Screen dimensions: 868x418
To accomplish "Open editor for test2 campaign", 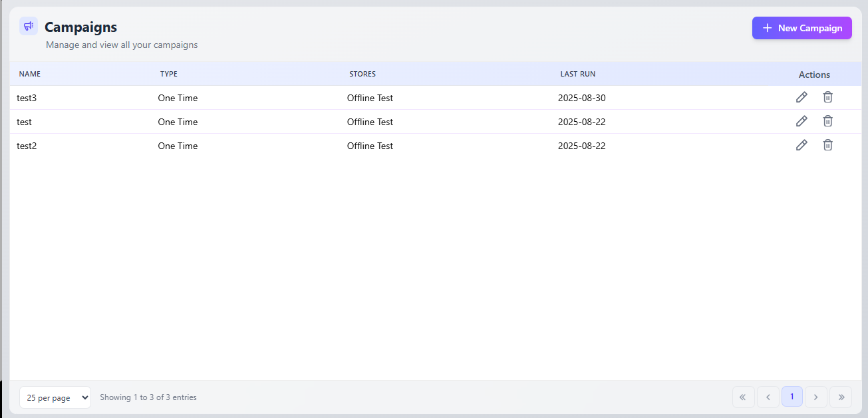I will (x=801, y=145).
